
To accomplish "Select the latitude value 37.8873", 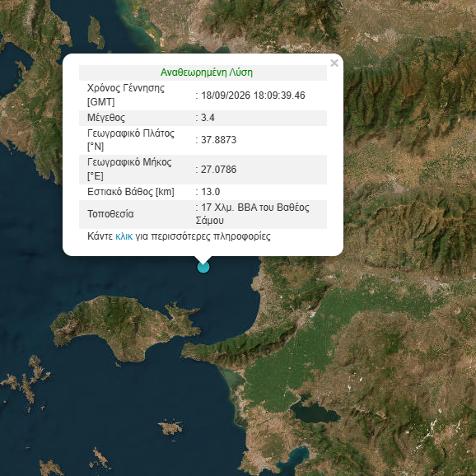I will (x=218, y=140).
